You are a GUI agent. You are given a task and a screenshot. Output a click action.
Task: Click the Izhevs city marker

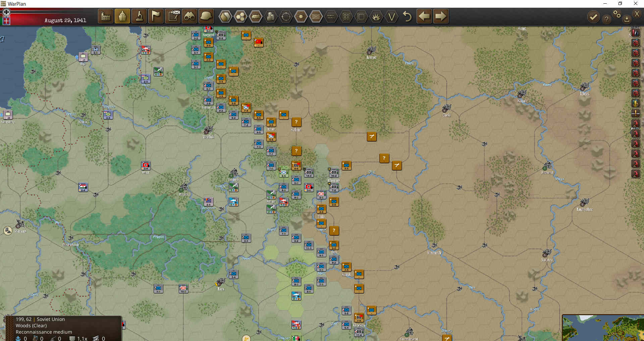(584, 87)
